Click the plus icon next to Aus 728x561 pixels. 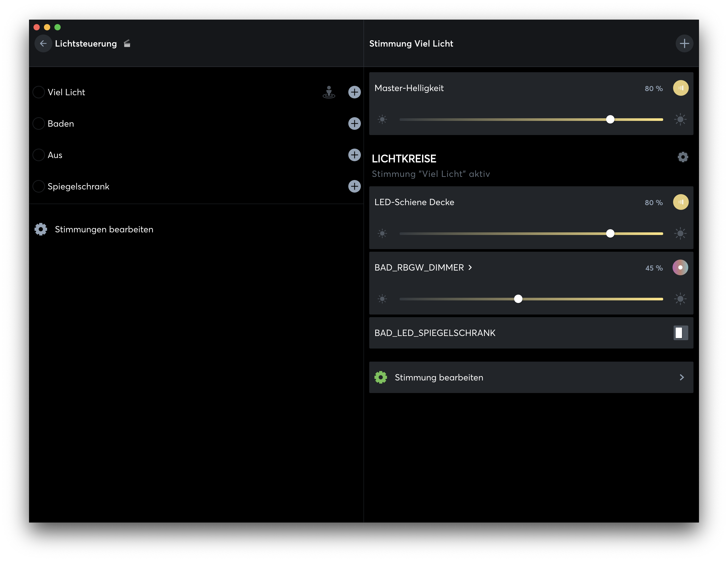click(354, 155)
